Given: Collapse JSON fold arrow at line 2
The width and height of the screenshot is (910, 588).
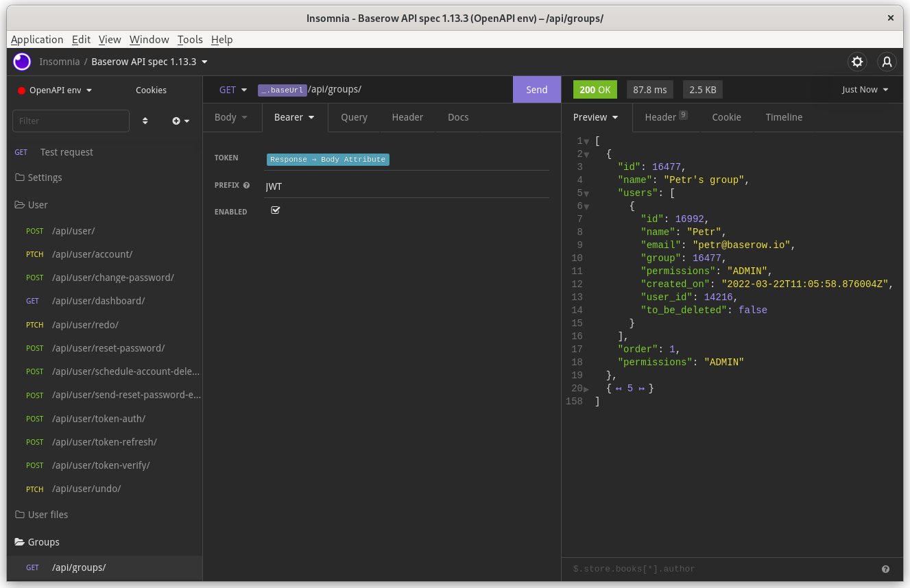Looking at the screenshot, I should coord(586,154).
